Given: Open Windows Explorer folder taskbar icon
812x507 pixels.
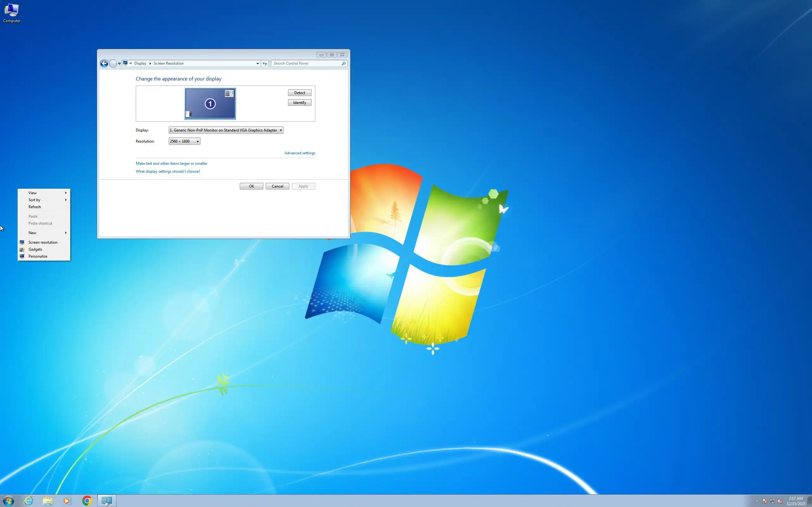Looking at the screenshot, I should pyautogui.click(x=48, y=501).
